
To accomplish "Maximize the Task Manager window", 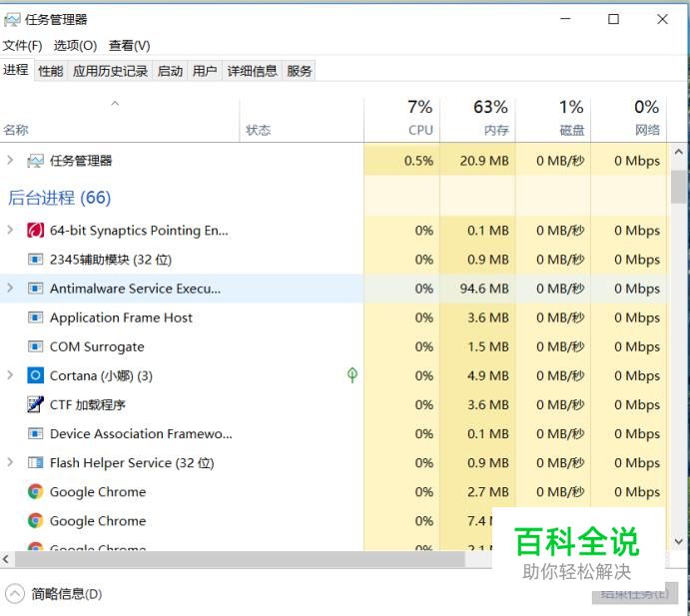I will point(613,19).
